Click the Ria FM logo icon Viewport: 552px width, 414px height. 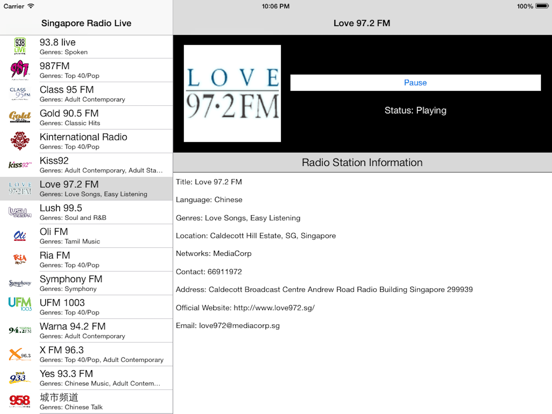click(20, 259)
